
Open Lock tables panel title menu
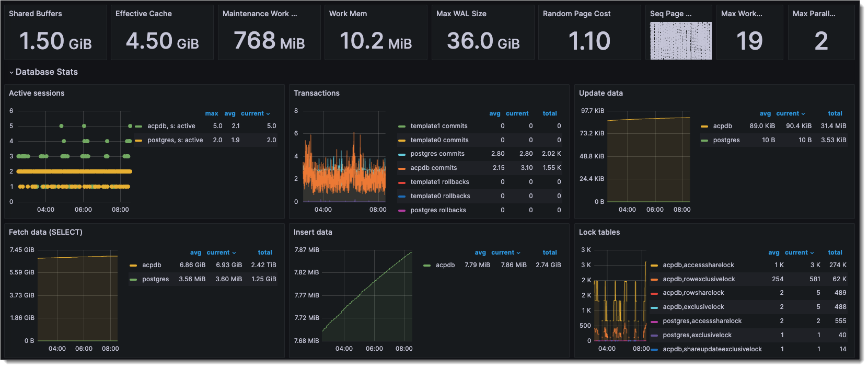pos(599,232)
